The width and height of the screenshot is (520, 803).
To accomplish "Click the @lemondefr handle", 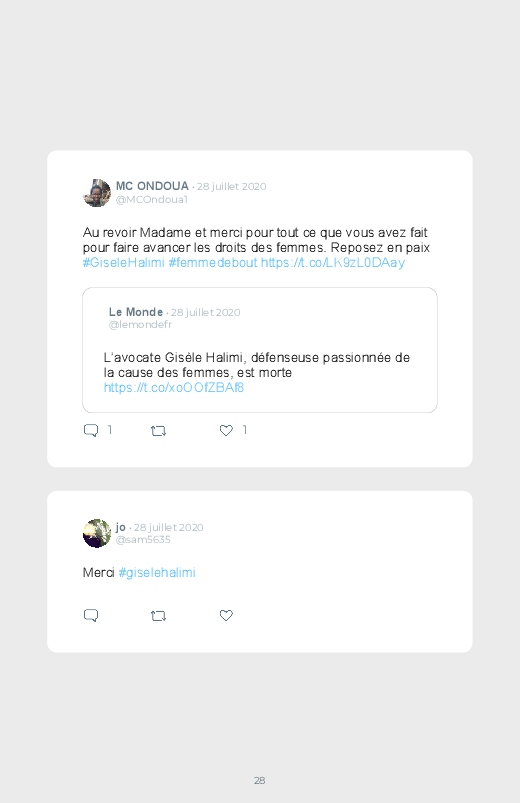I will coord(140,325).
